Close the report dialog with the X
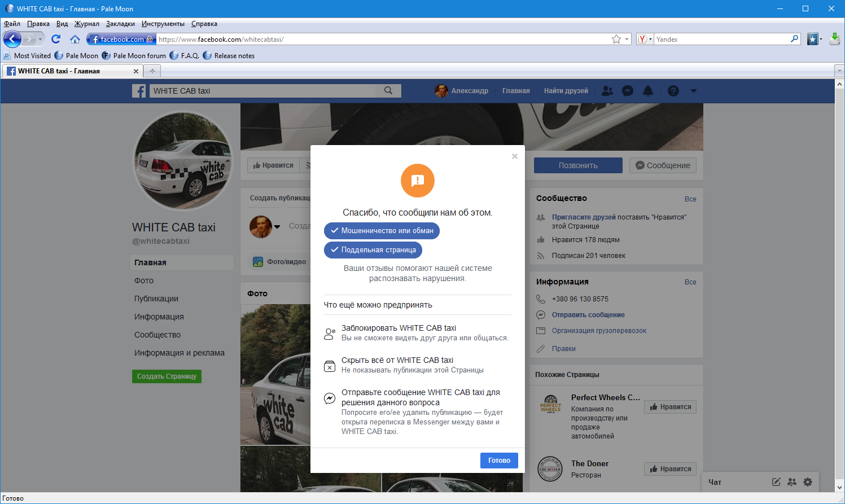The width and height of the screenshot is (845, 504). 515,156
